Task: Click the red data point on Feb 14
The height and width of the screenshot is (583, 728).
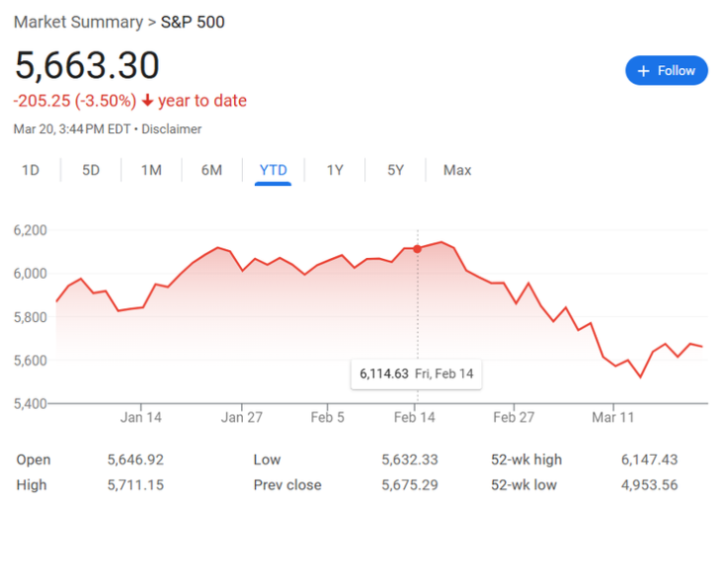Action: (x=418, y=249)
